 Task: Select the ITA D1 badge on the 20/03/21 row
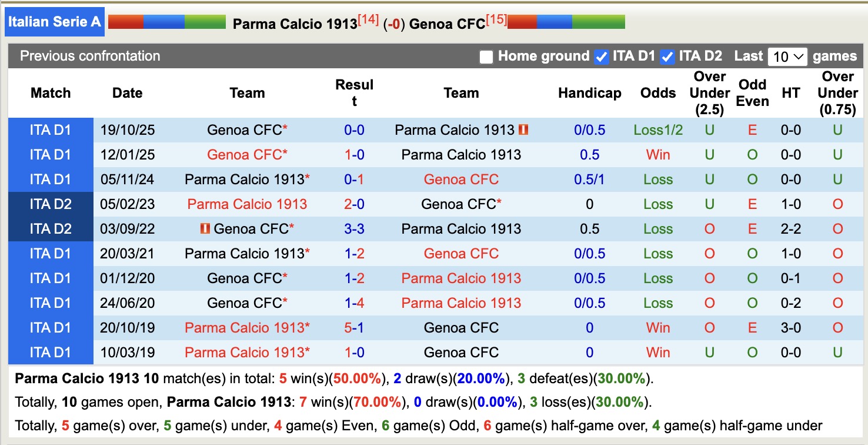[51, 254]
